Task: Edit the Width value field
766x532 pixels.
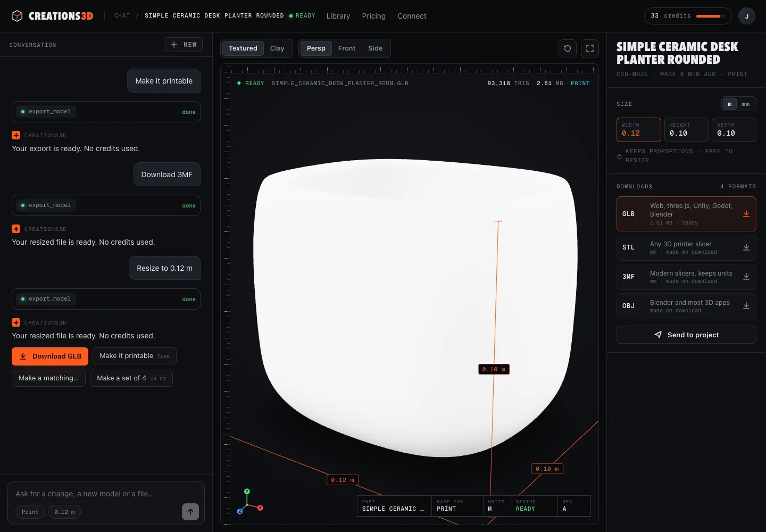Action: [639, 130]
